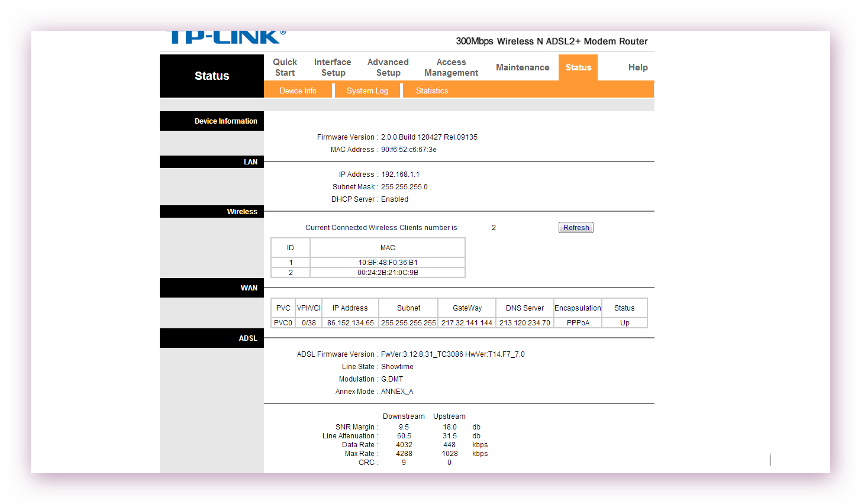Click the PVC0 cell in WAN table

click(x=283, y=323)
